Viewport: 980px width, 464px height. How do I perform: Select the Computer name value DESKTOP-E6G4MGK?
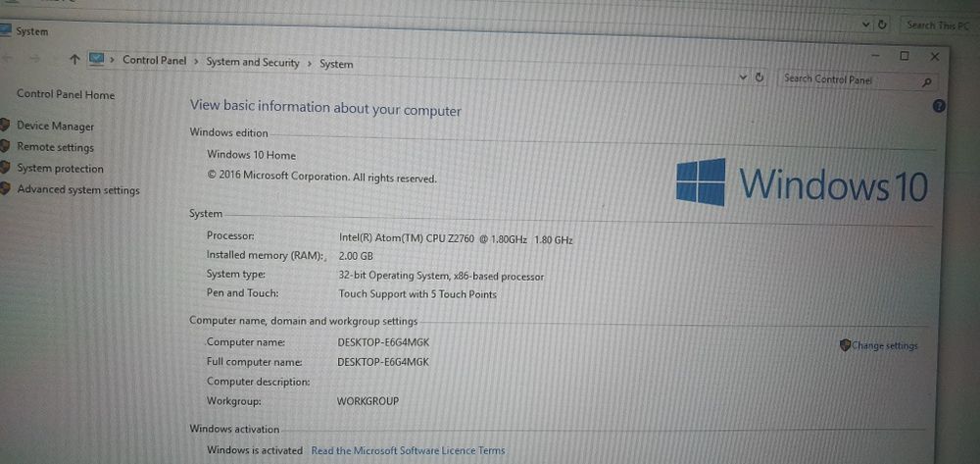(383, 342)
